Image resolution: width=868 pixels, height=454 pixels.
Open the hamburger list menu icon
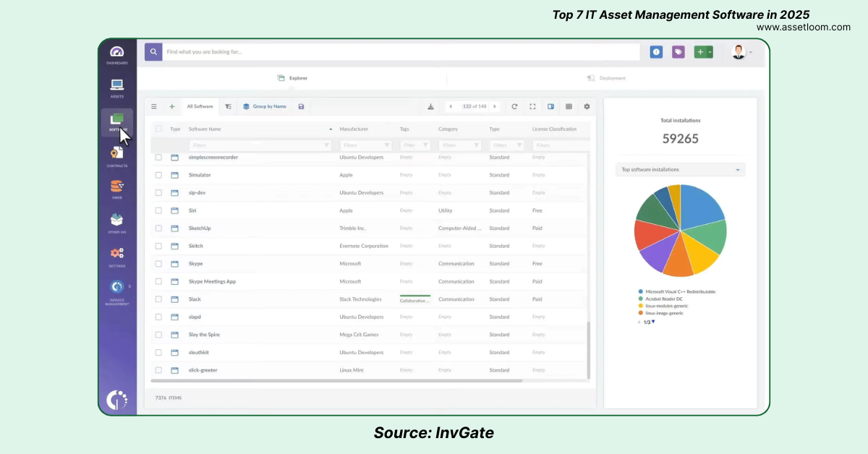(x=154, y=106)
